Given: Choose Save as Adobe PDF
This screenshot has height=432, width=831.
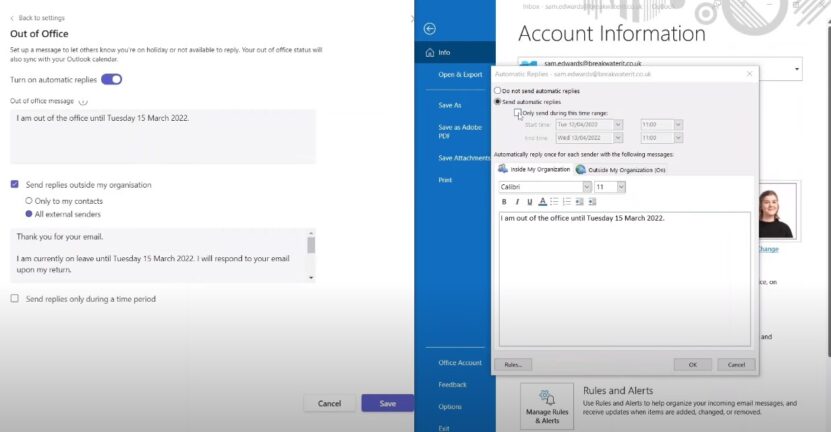Looking at the screenshot, I should tap(460, 131).
